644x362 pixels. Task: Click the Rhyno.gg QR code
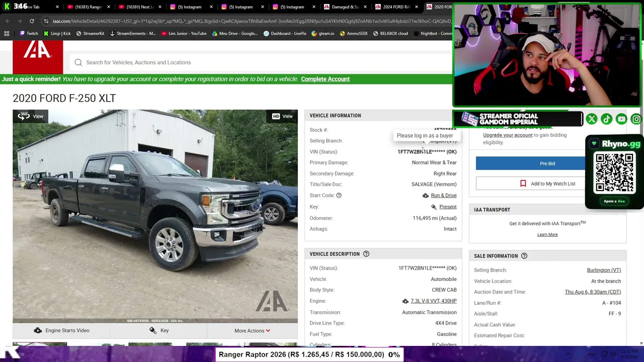tap(614, 173)
